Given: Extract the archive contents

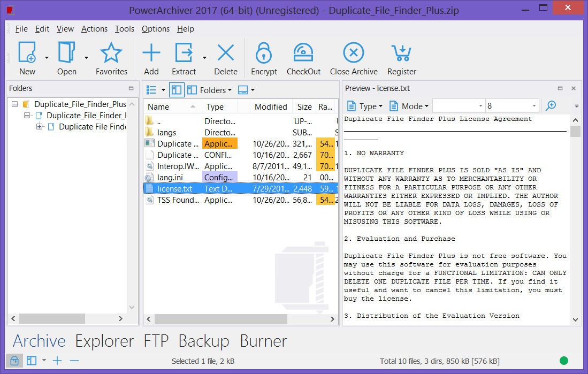Looking at the screenshot, I should (184, 58).
